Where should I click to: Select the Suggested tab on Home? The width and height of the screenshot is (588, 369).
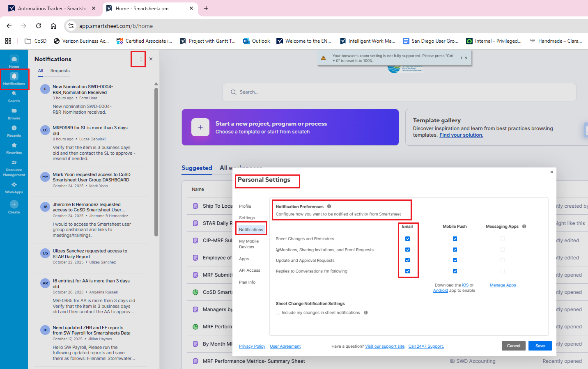pos(197,168)
